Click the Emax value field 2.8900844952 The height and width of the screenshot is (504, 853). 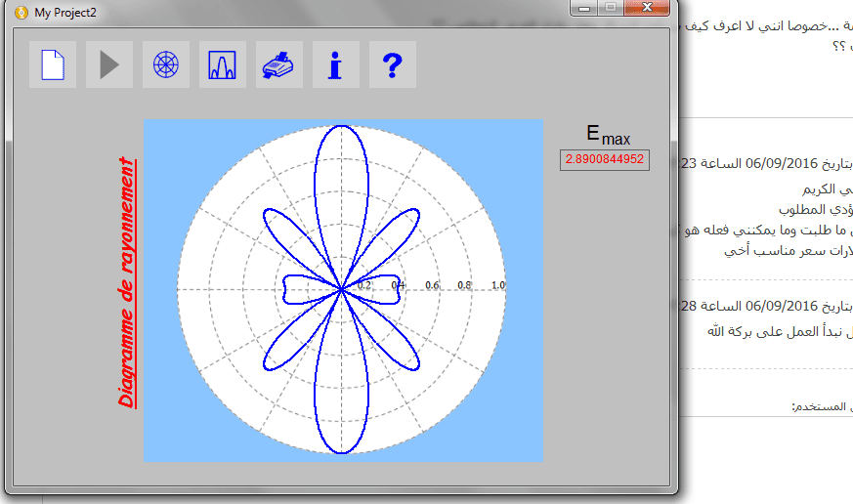point(604,159)
